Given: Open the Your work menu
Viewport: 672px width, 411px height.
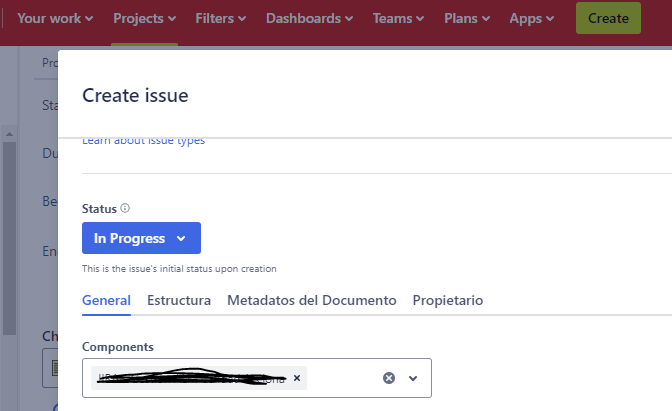Looking at the screenshot, I should pyautogui.click(x=55, y=18).
